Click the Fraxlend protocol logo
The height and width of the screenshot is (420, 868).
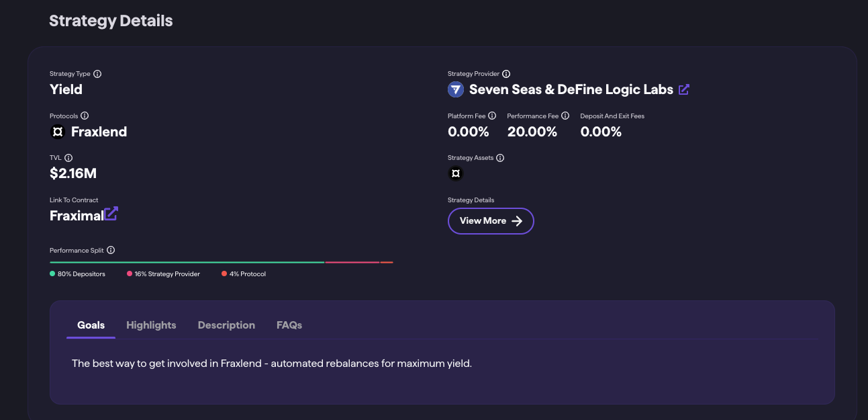pos(58,132)
